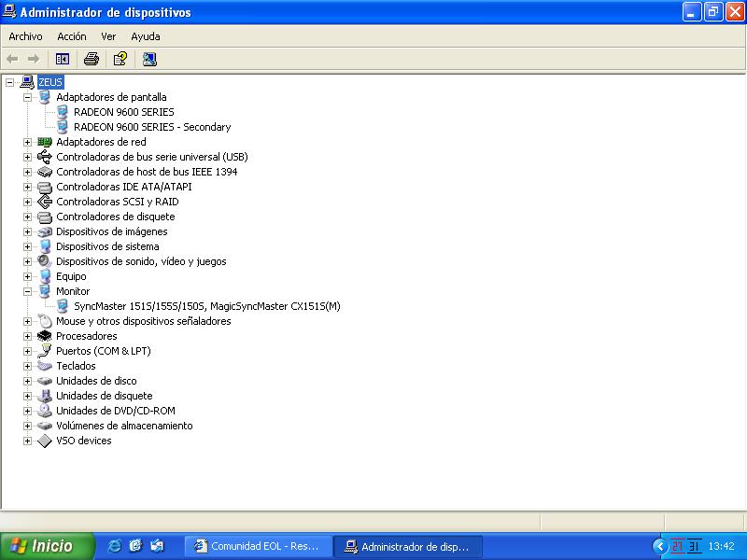Select the ZEUS computer name
This screenshot has width=747, height=560.
50,82
